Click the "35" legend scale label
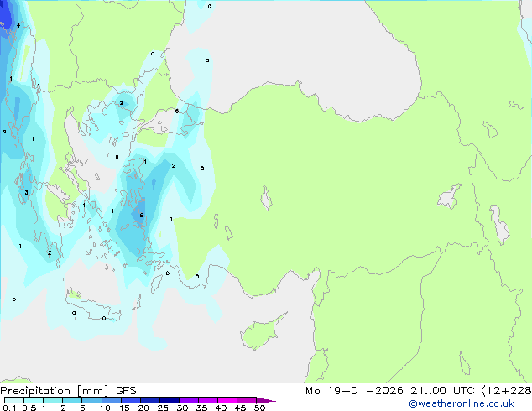Screen dimensions: 532x411 pos(201,408)
